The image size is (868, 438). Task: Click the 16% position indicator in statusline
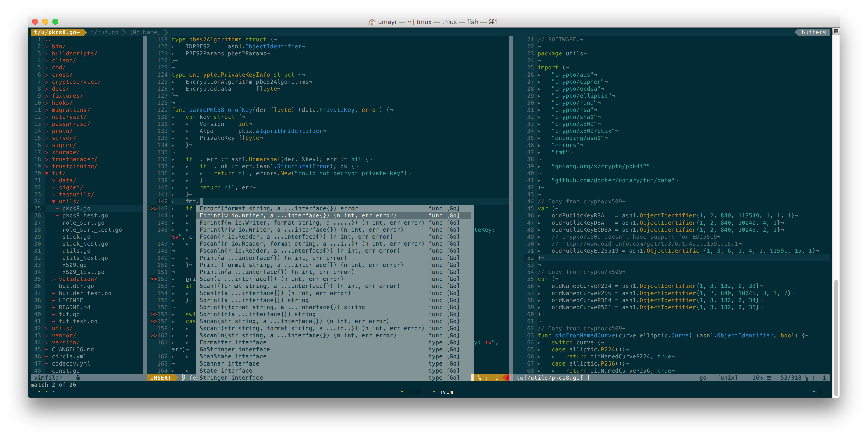click(x=757, y=378)
